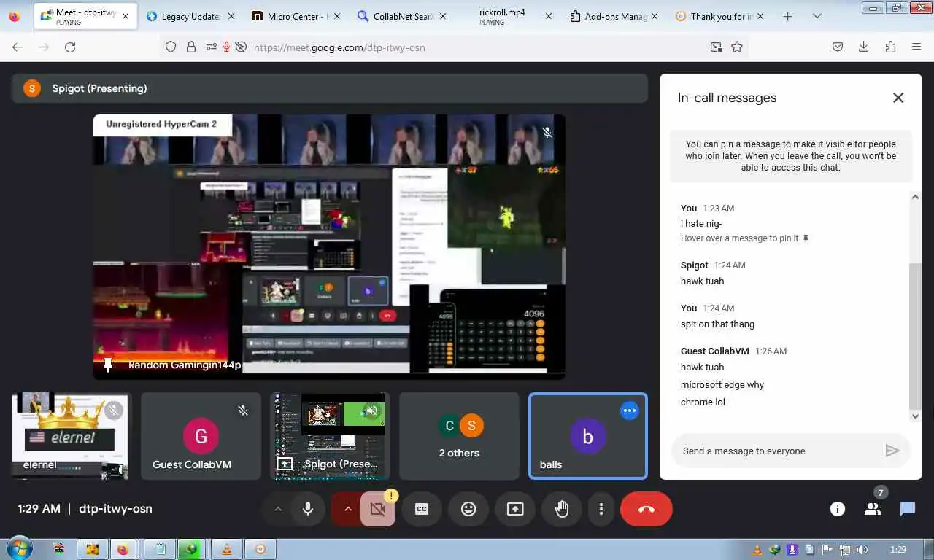
Task: Expand the 2 others participants tile
Action: (x=460, y=436)
